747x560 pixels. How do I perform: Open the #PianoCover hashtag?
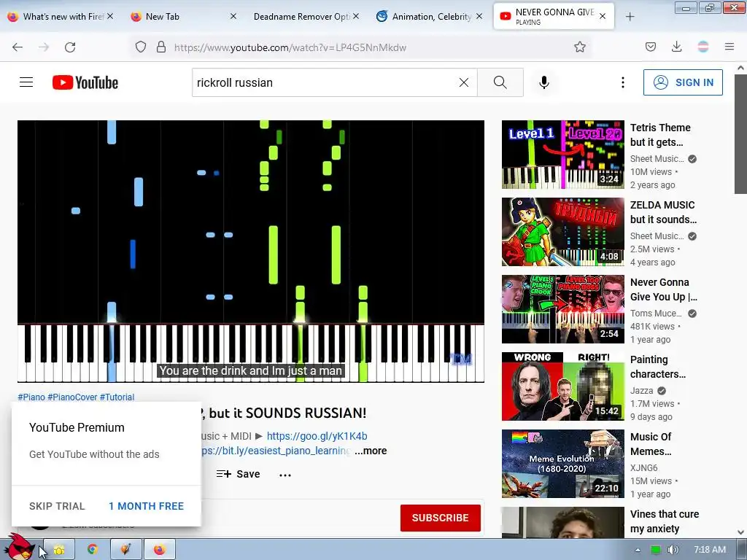[72, 397]
